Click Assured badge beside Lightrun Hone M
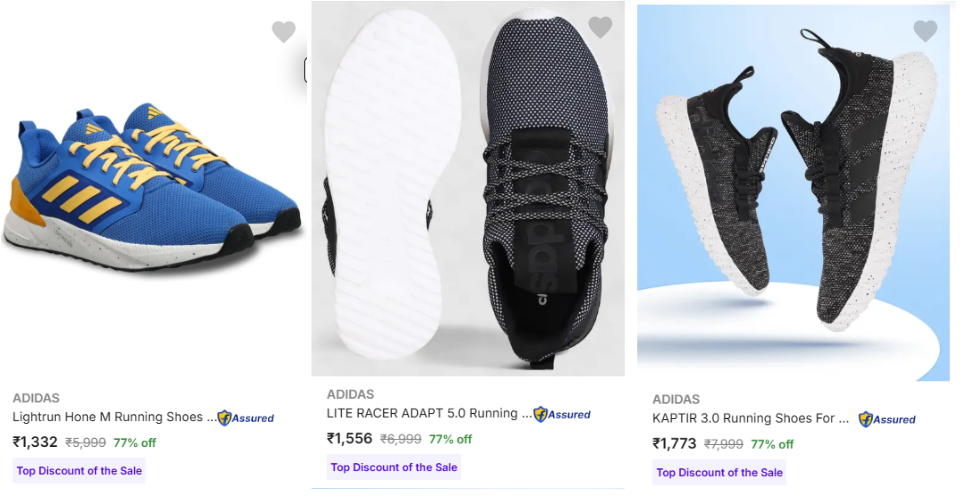Viewport: 973px width, 501px height. [x=245, y=418]
